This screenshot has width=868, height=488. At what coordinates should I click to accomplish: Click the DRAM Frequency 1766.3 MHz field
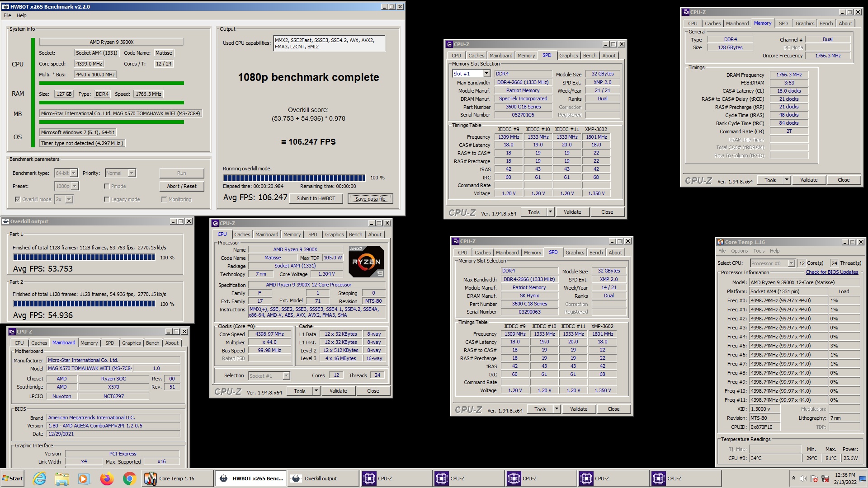(x=789, y=75)
